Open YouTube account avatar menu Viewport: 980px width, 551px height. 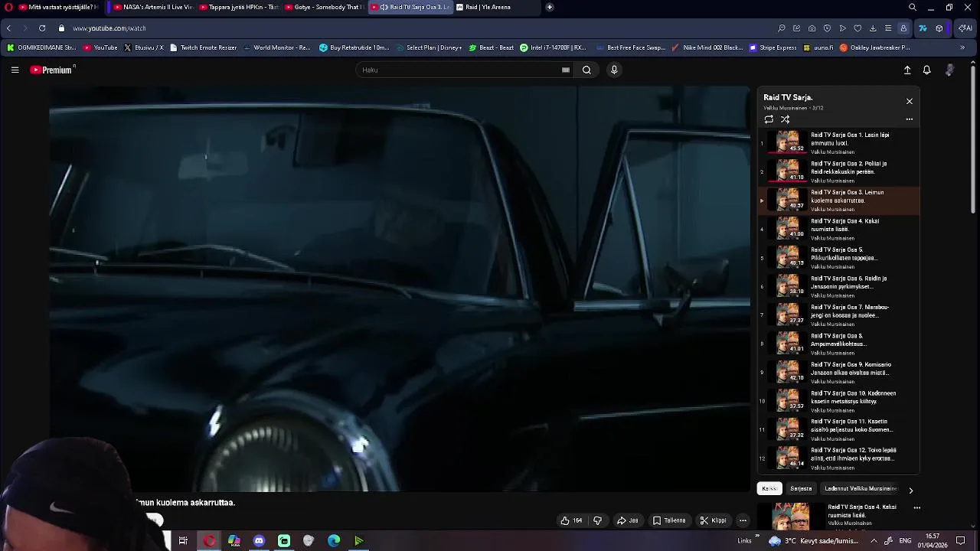[949, 70]
